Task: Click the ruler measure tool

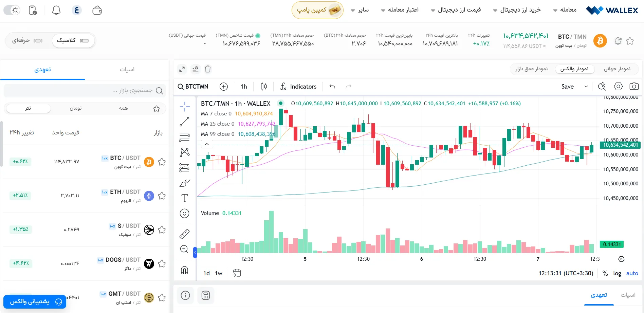Action: [184, 234]
